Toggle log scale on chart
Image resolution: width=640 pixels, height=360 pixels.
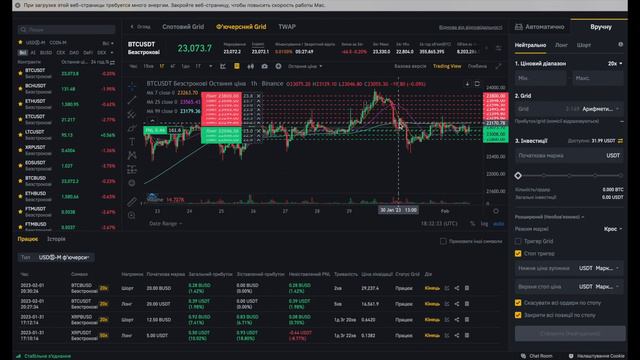click(x=484, y=224)
